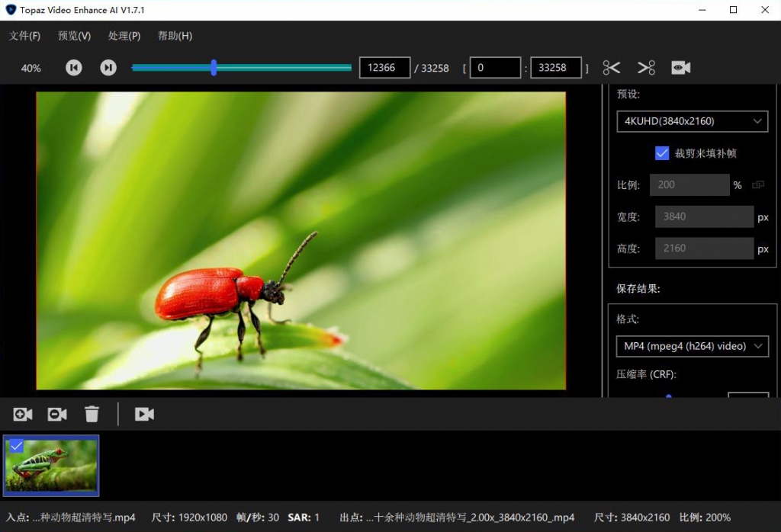Viewport: 781px width, 532px height.
Task: Start processing with play camera icon
Action: click(144, 414)
